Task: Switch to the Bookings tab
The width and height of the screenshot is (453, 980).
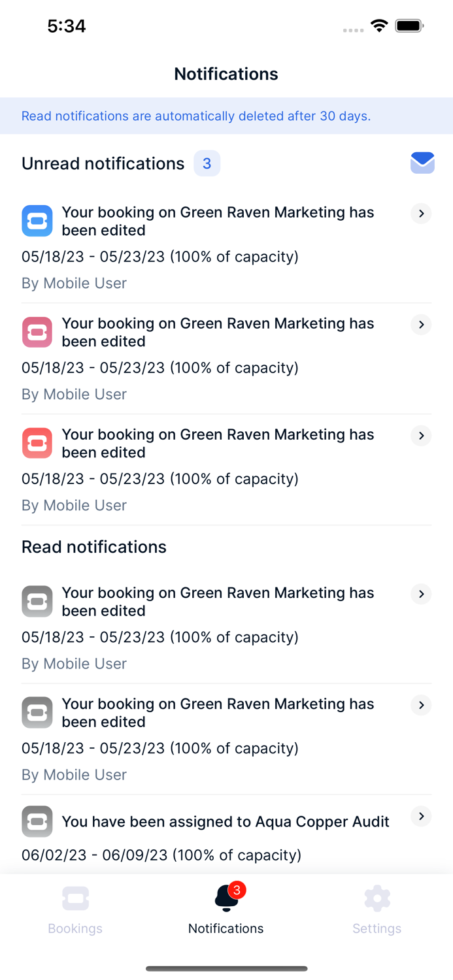Action: [75, 908]
